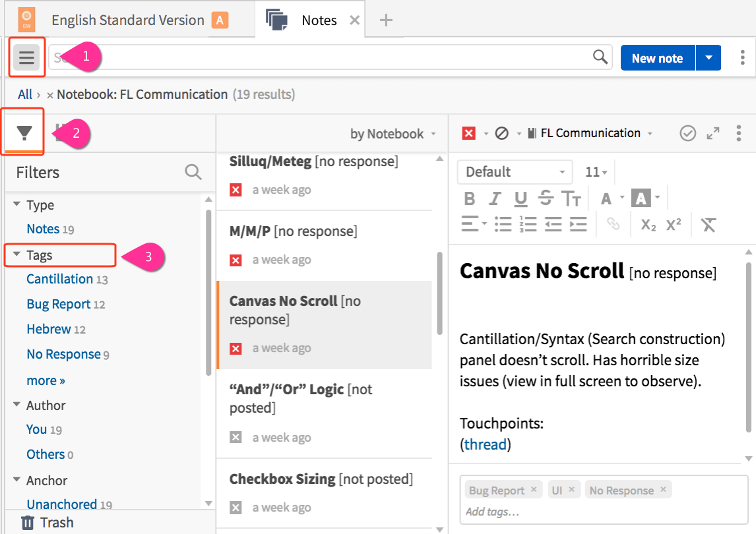The width and height of the screenshot is (756, 534).
Task: Open the “And”/“Or” Logic note
Action: [324, 413]
